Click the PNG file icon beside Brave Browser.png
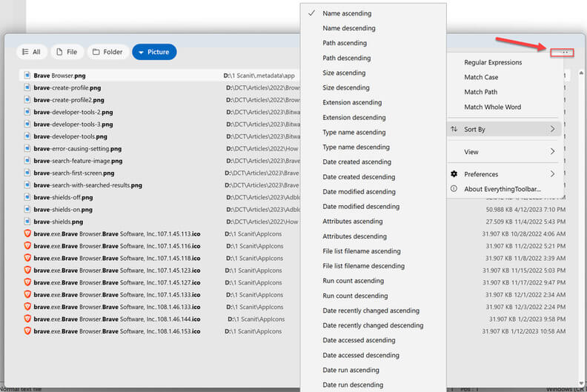 (x=27, y=76)
